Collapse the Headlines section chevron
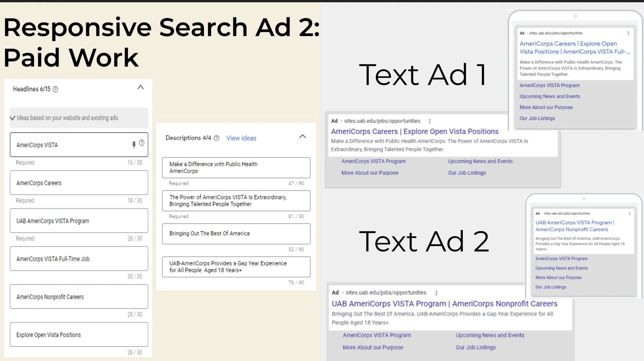Viewport: 644px width, 361px height. click(x=141, y=87)
